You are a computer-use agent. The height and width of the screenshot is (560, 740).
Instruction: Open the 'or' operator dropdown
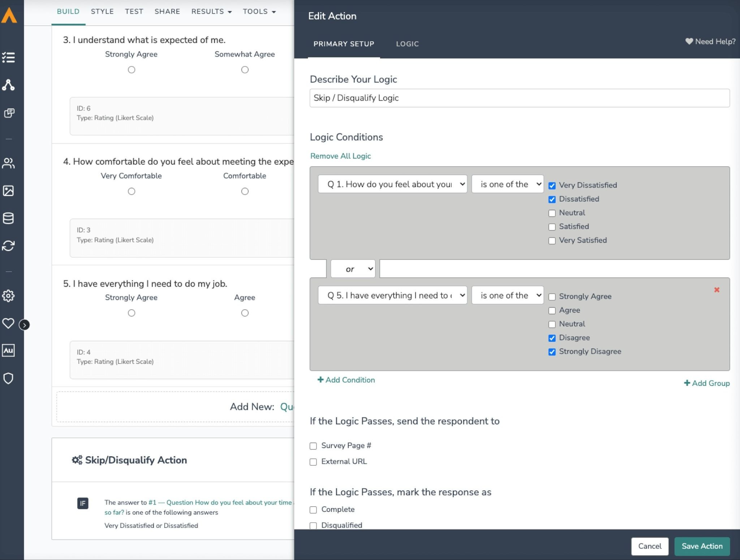(353, 269)
